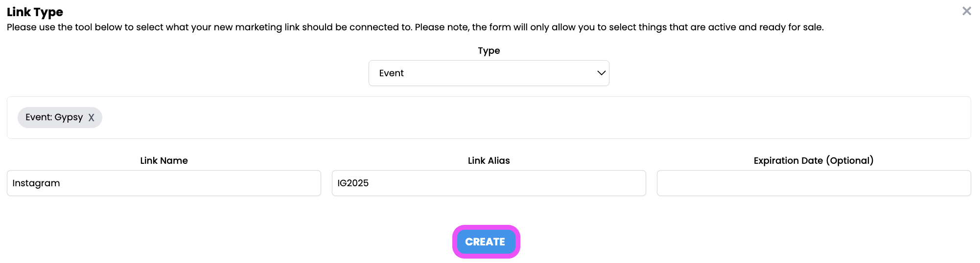Click the Expiration Date (Optional) label
Image resolution: width=980 pixels, height=263 pixels.
pos(814,160)
